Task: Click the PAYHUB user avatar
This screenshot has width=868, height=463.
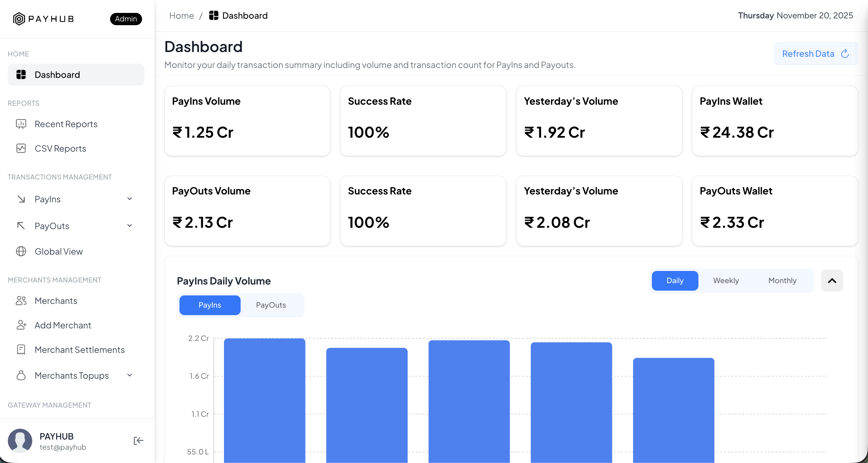Action: point(20,441)
